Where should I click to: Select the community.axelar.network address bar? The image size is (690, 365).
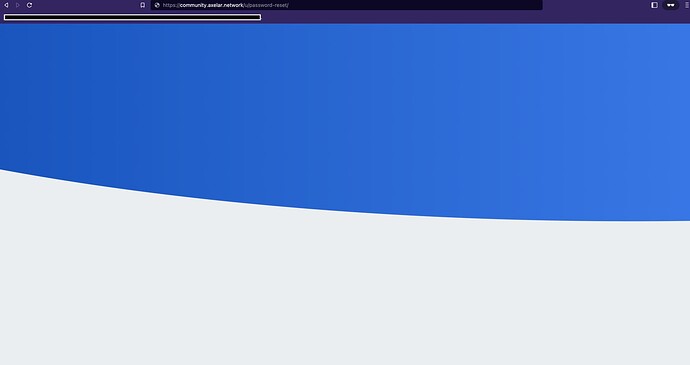(x=346, y=5)
